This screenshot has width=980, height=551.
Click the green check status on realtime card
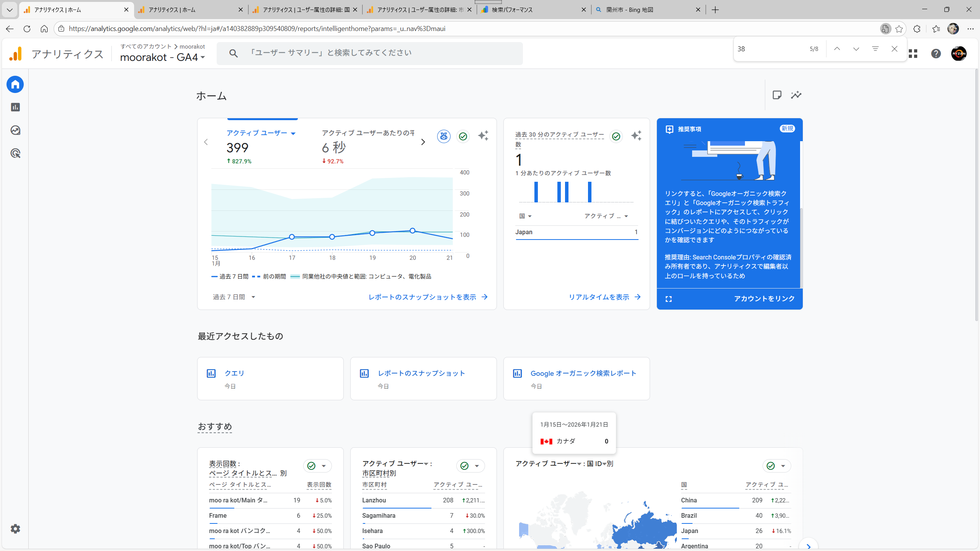click(616, 136)
